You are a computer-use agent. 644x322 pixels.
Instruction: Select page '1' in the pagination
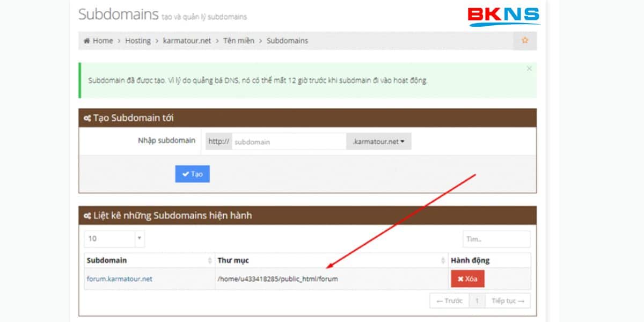tap(477, 301)
